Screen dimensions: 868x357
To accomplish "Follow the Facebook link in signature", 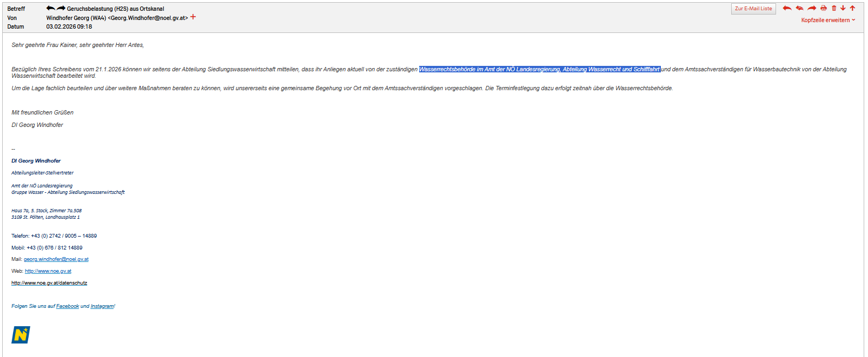I will (68, 306).
